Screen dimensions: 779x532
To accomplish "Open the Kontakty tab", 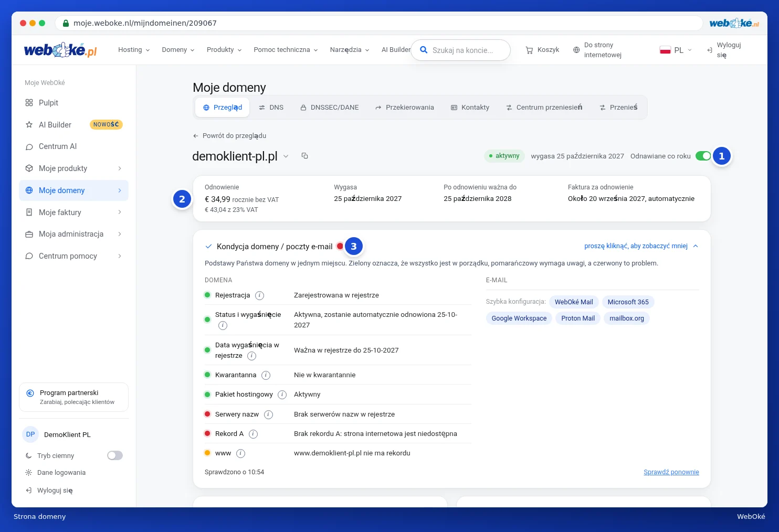I will (470, 108).
